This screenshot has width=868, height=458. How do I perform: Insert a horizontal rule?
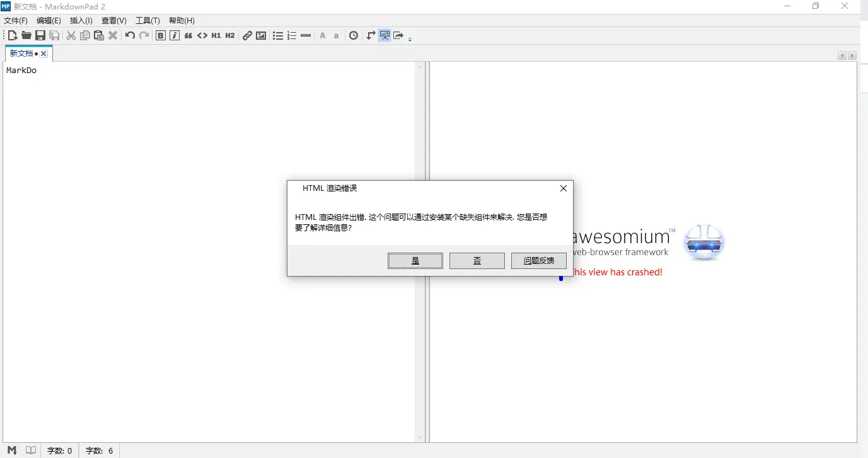[306, 35]
